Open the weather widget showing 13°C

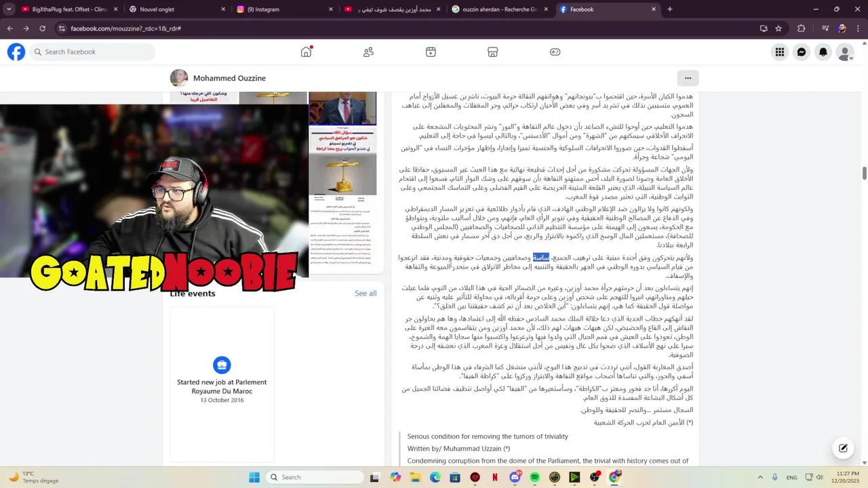pyautogui.click(x=33, y=477)
